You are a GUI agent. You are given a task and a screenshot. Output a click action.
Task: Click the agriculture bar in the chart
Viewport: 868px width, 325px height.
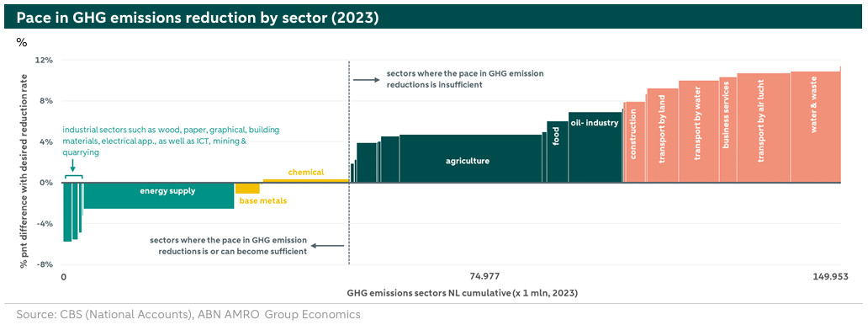tap(470, 158)
